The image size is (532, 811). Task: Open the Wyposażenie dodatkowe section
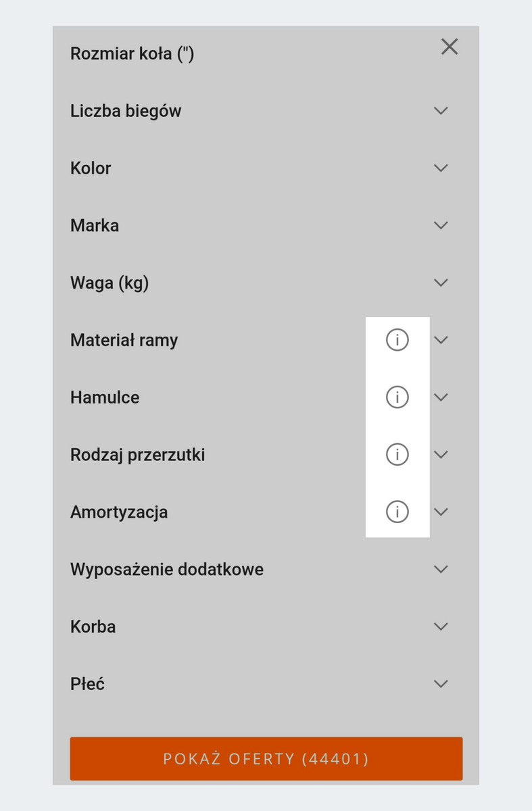pos(441,569)
